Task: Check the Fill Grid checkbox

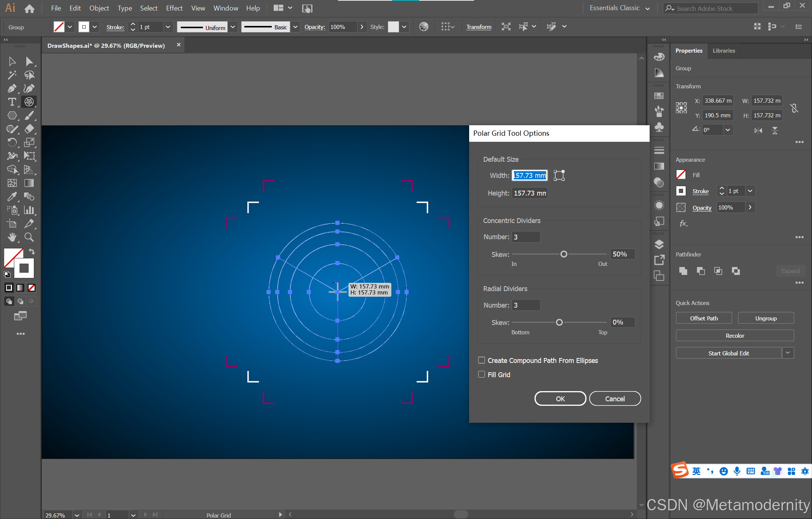Action: point(482,375)
